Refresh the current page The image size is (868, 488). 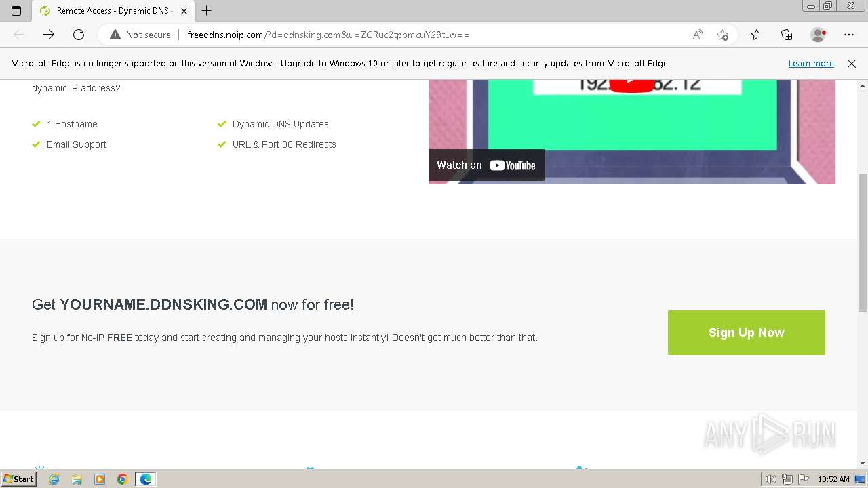point(79,35)
